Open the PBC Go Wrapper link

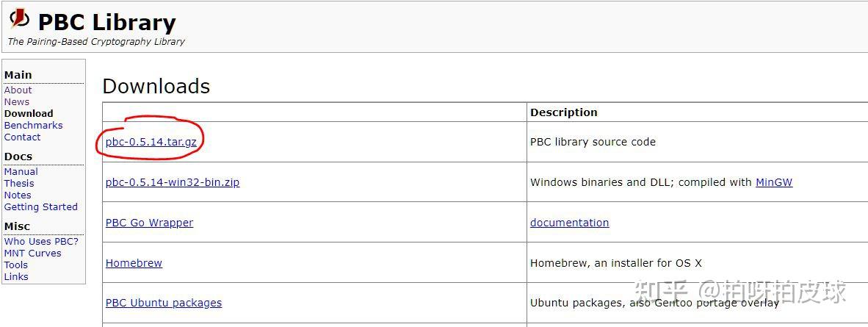pos(149,223)
